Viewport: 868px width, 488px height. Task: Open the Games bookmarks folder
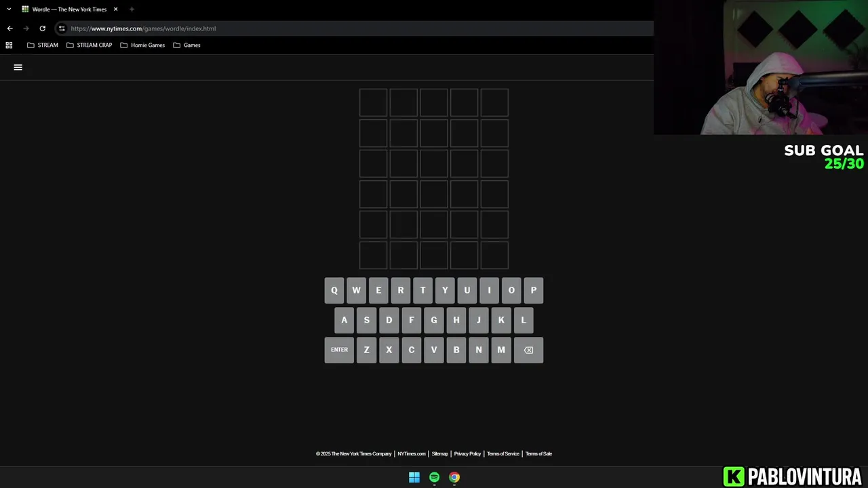[186, 45]
